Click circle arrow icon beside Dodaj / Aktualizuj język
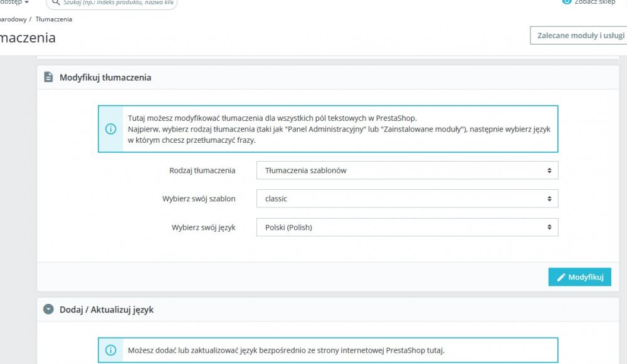 pos(48,309)
